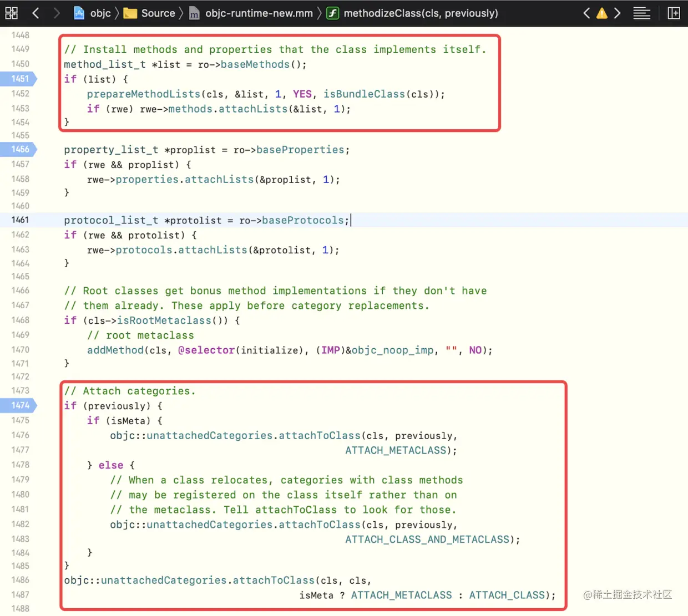688x616 pixels.
Task: Jump to next issue arrow
Action: click(x=617, y=13)
